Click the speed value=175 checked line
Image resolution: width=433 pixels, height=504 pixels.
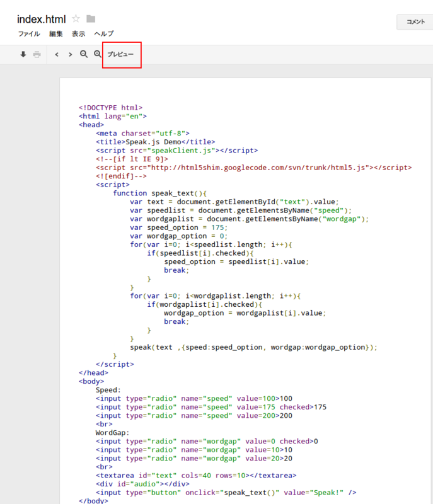tap(211, 407)
